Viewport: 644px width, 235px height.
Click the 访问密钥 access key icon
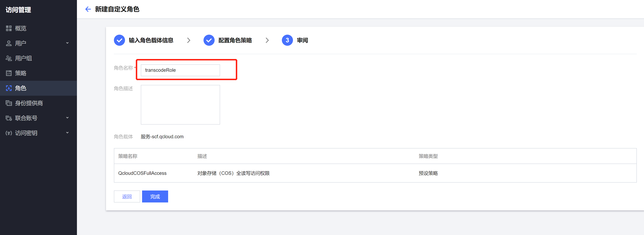coord(9,133)
